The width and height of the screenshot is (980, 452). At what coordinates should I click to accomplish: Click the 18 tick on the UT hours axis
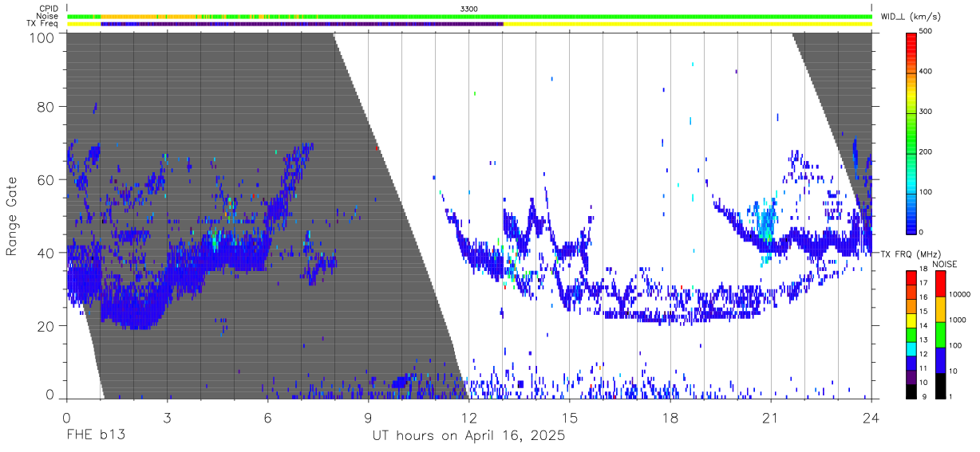pyautogui.click(x=670, y=417)
